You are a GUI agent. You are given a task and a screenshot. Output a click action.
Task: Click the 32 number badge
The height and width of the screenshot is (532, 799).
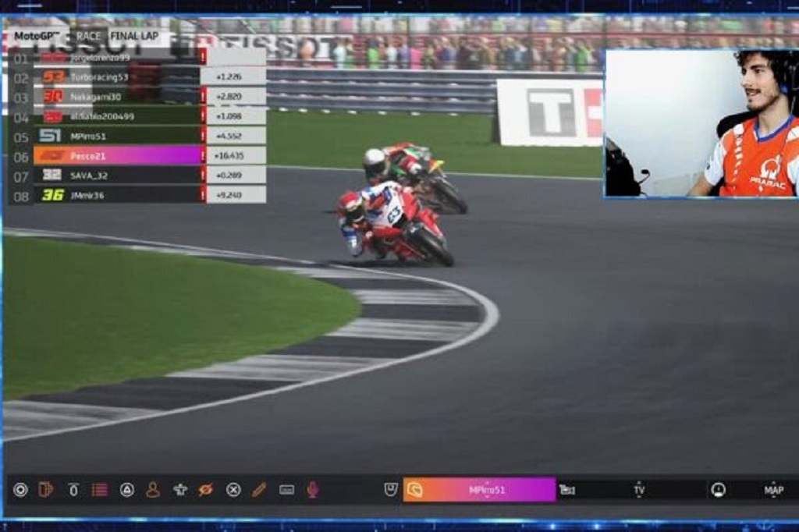tap(52, 175)
